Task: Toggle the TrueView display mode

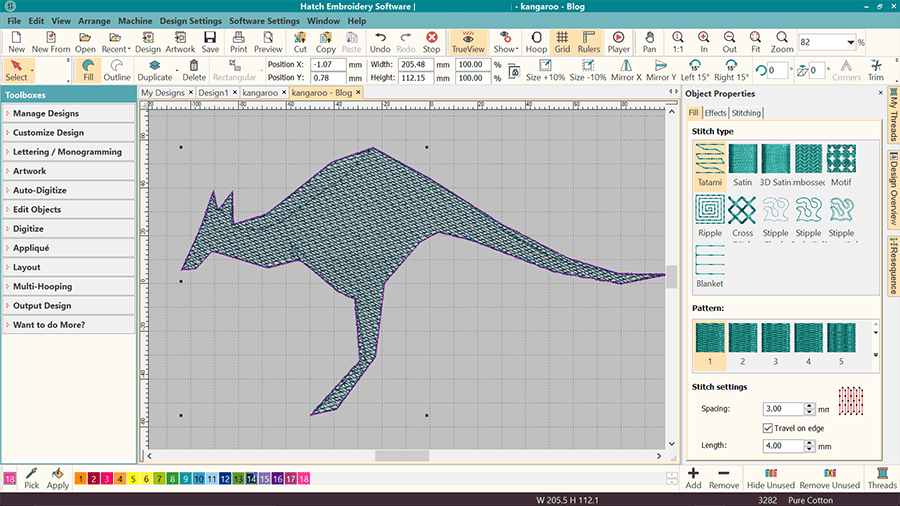Action: coord(468,41)
